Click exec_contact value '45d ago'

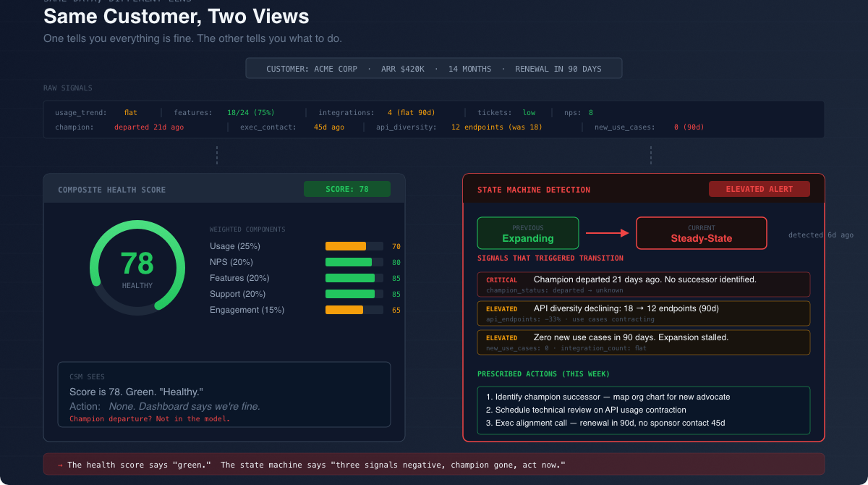click(x=329, y=127)
